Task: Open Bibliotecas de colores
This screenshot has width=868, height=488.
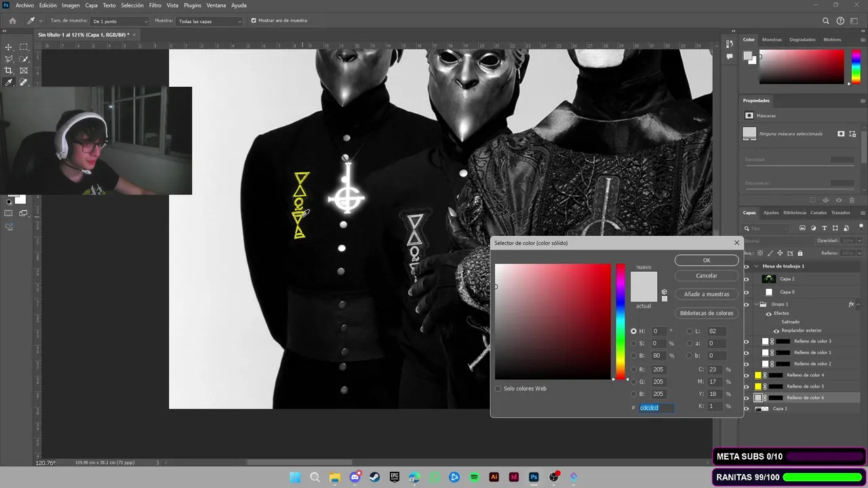Action: click(x=707, y=313)
